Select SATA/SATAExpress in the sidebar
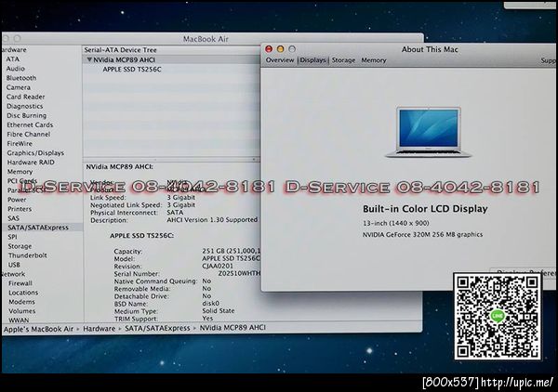This screenshot has width=558, height=392. 38,228
